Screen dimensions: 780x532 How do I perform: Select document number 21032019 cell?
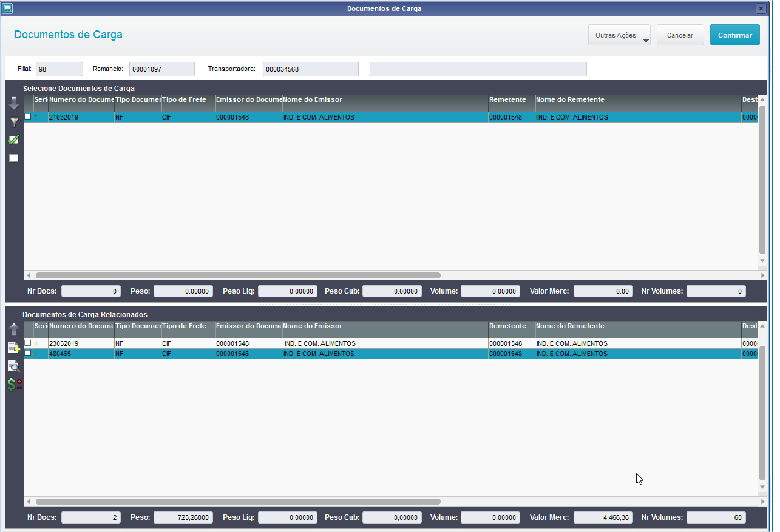tap(81, 117)
